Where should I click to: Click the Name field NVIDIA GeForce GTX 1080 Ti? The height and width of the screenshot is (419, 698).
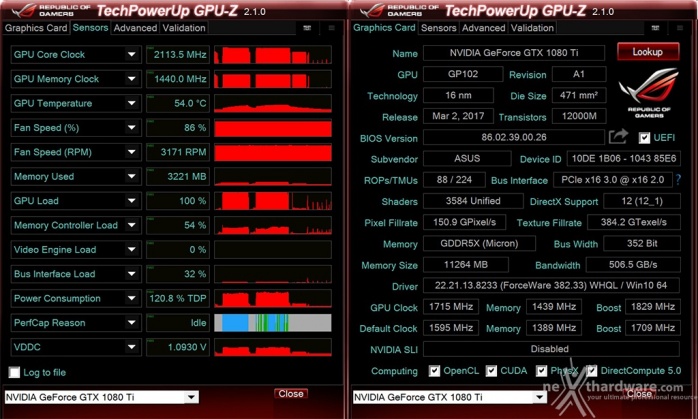514,53
